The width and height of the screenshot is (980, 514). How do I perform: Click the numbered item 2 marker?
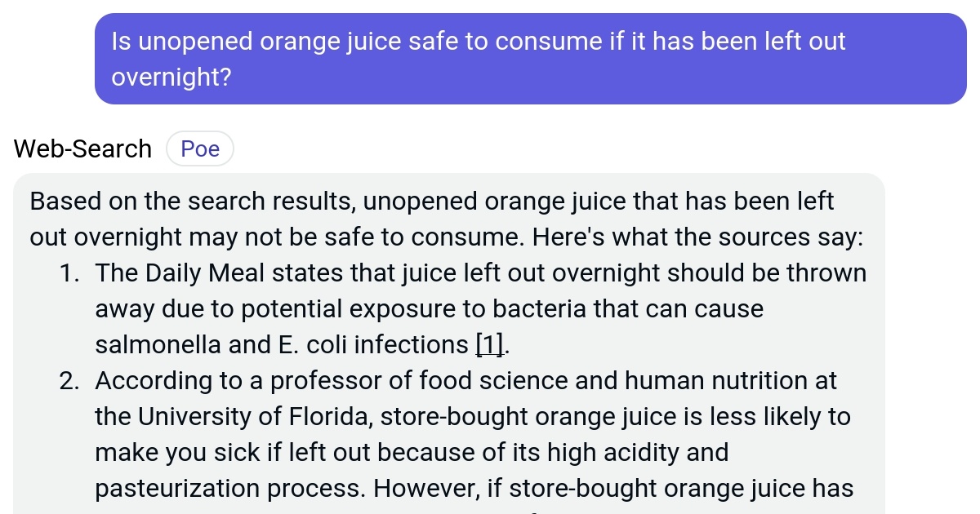click(69, 380)
